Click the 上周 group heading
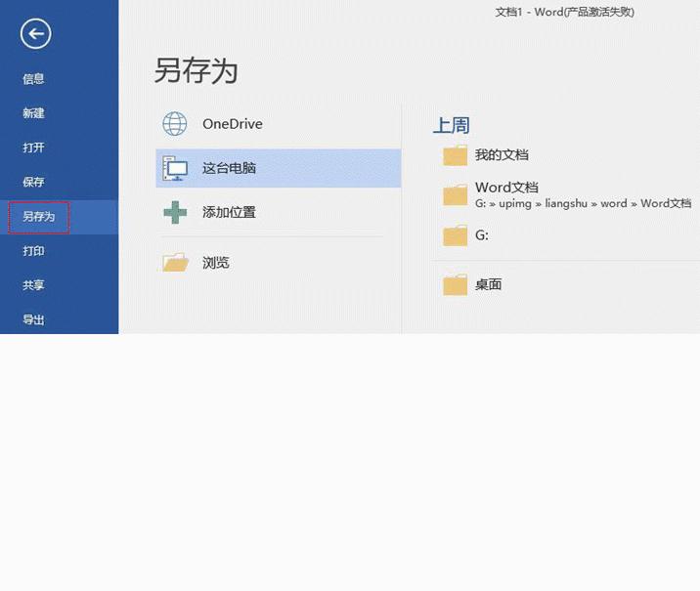 (452, 125)
